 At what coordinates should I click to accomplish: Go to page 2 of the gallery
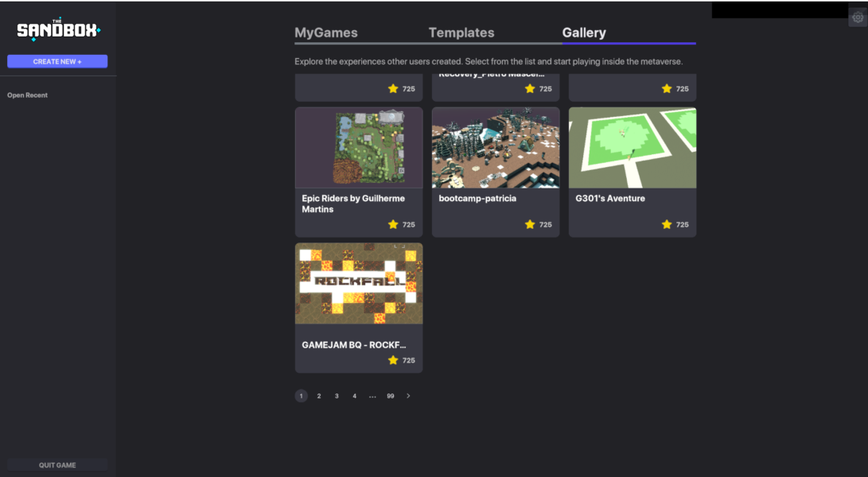point(319,396)
